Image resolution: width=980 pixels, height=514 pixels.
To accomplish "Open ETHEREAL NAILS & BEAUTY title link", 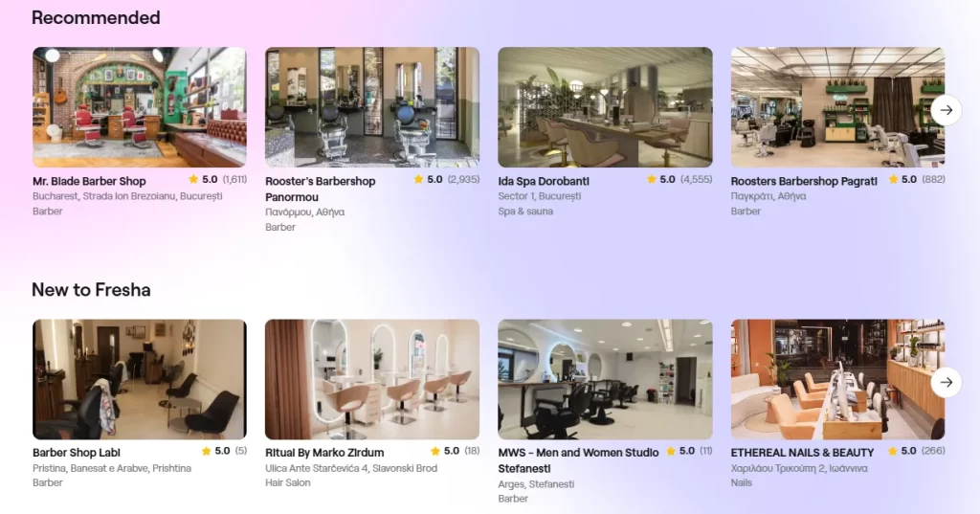I will pos(803,453).
